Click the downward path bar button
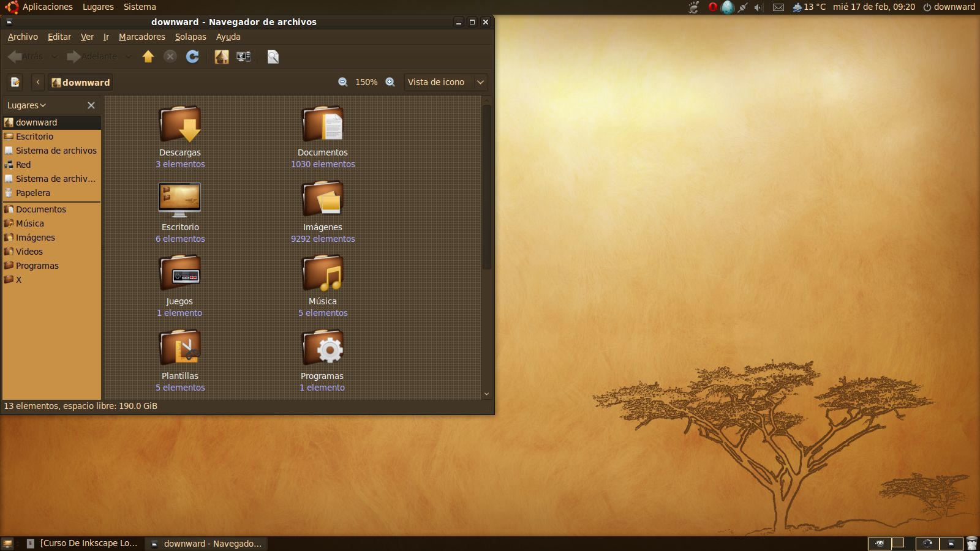The image size is (980, 551). pos(80,82)
